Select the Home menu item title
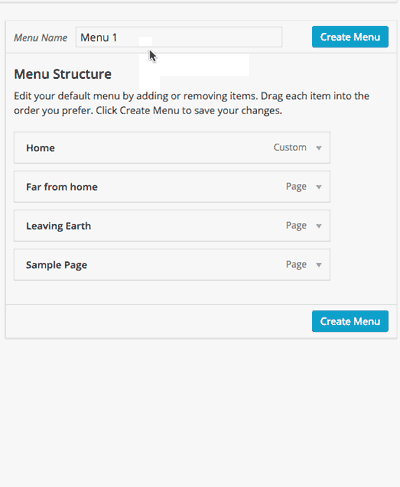400x487 pixels. tap(40, 148)
